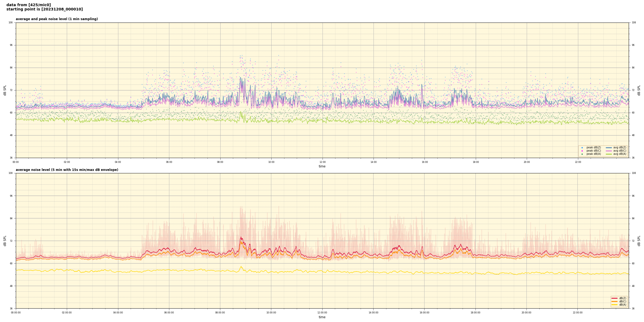Image resolution: width=644 pixels, height=322 pixels.
Task: Click the red dB(Z) legend line in lower chart
Action: 614,298
